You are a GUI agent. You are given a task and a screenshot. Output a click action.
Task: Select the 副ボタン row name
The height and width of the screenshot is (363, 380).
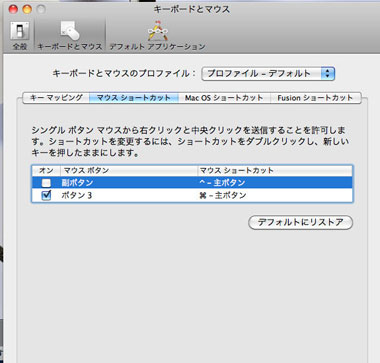click(x=77, y=183)
